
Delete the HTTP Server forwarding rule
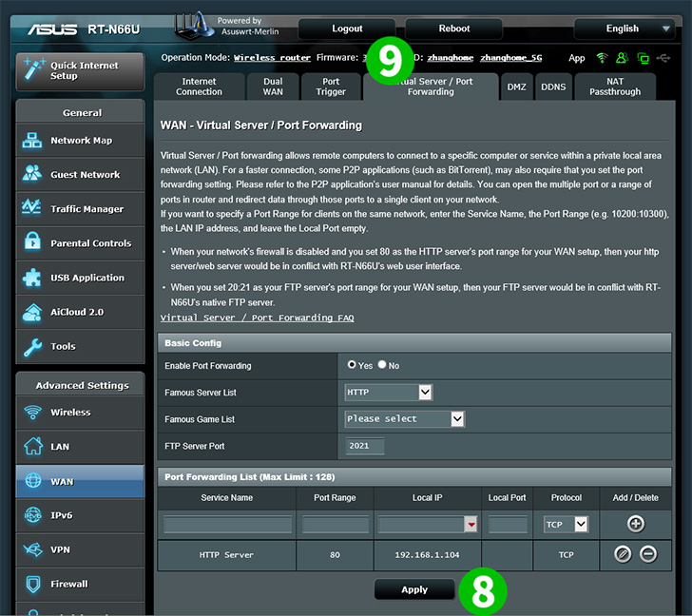[x=648, y=554]
